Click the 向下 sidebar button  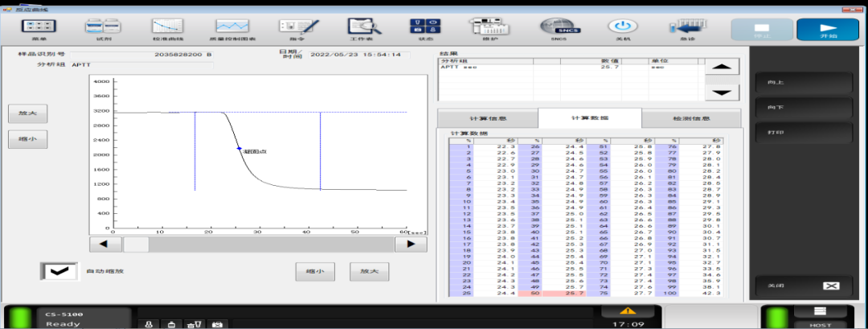click(804, 108)
